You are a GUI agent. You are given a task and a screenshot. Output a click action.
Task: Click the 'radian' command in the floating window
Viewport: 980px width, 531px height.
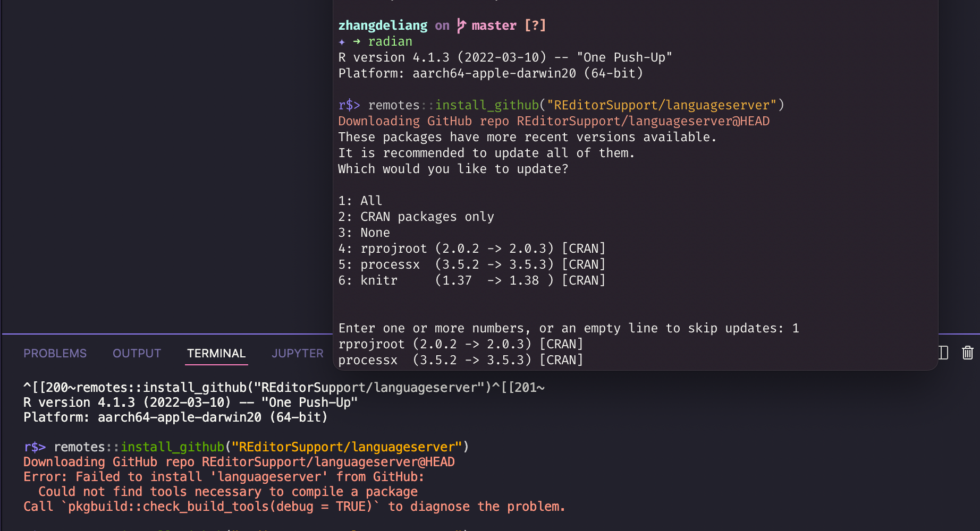pyautogui.click(x=390, y=41)
